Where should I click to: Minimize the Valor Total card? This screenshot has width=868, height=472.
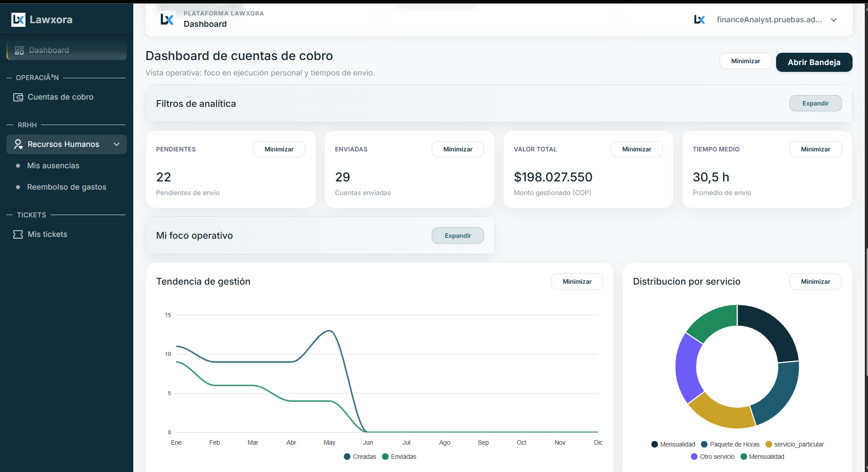[x=636, y=149]
